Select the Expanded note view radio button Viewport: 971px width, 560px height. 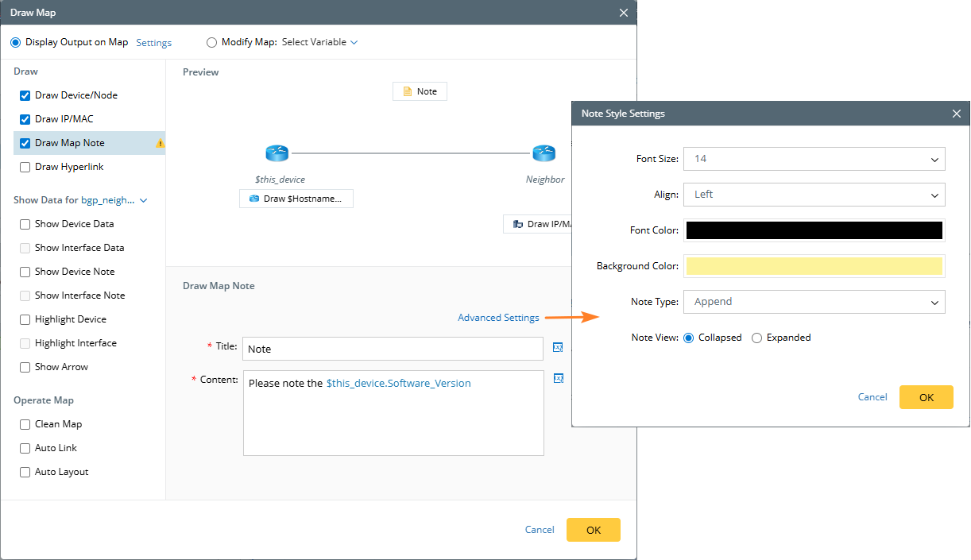point(756,338)
